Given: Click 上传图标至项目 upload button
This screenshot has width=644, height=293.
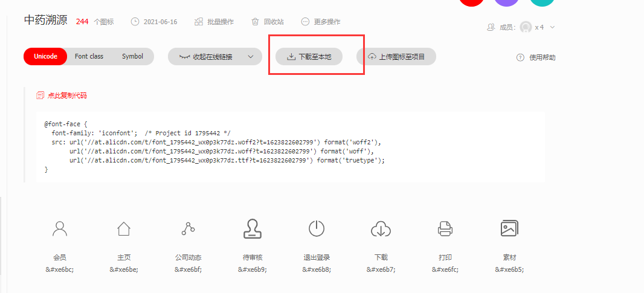Looking at the screenshot, I should tap(396, 57).
